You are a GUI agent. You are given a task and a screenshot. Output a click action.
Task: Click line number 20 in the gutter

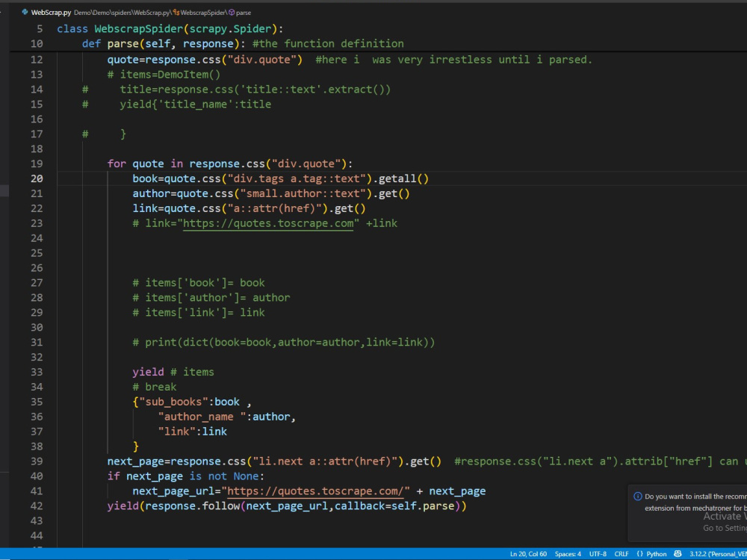[37, 178]
